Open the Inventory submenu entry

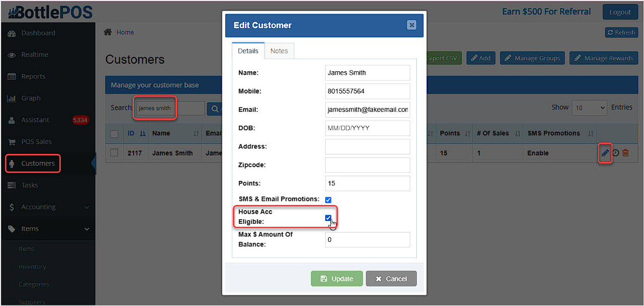coord(32,266)
